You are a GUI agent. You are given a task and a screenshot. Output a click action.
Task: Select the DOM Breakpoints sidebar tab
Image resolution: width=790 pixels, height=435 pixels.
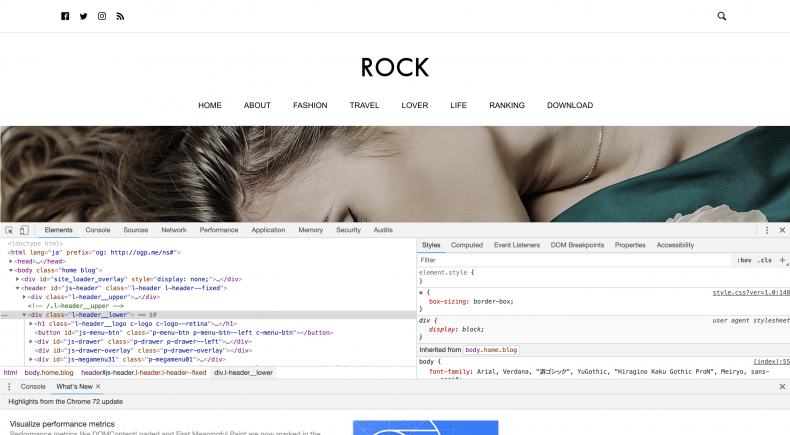[x=577, y=245]
